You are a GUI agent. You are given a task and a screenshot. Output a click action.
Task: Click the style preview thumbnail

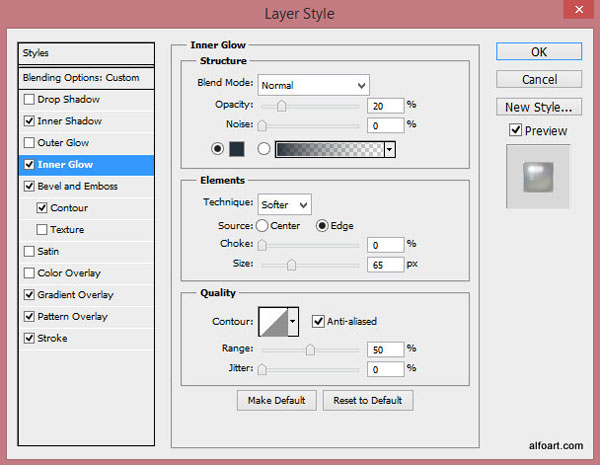[538, 177]
